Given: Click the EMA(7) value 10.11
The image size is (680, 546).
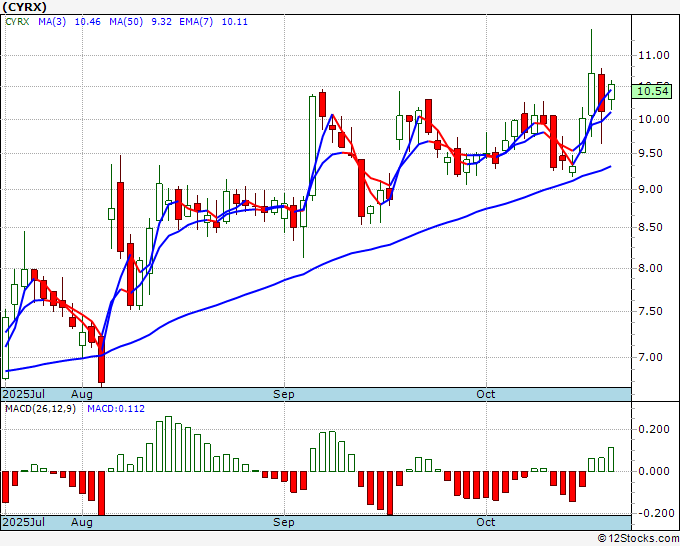Looking at the screenshot, I should [235, 22].
